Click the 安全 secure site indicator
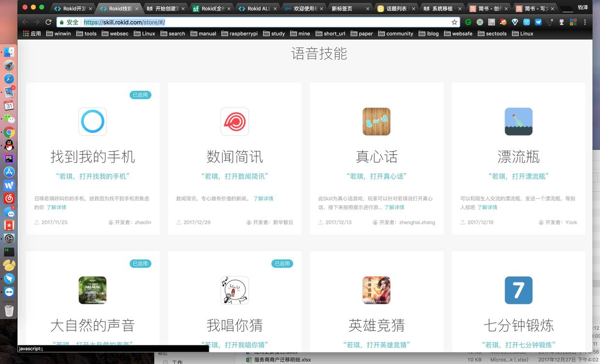Image resolution: width=600 pixels, height=364 pixels. [69, 22]
